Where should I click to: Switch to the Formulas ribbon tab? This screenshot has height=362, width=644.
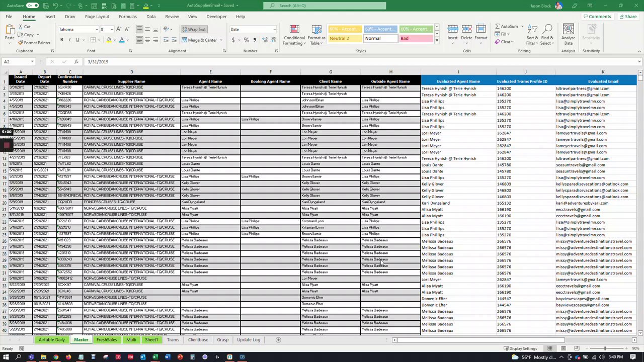[128, 17]
